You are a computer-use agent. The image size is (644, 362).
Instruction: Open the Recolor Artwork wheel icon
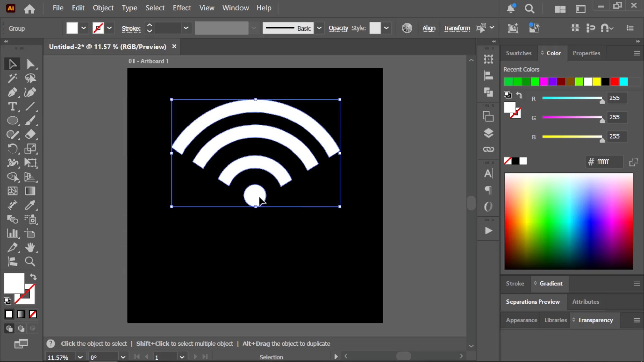[x=407, y=28]
